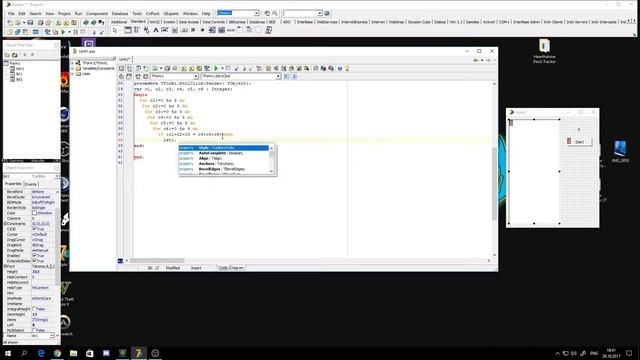
Task: Pick the Label component (A) from palette
Action: [x=156, y=30]
